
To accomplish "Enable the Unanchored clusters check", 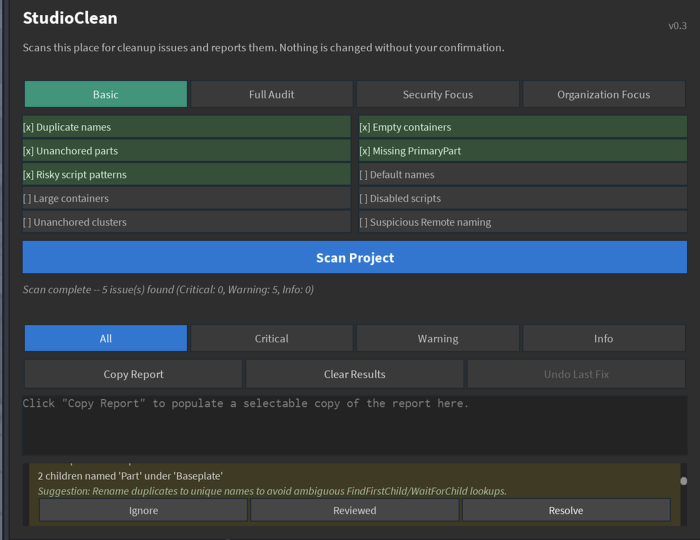I will point(187,222).
